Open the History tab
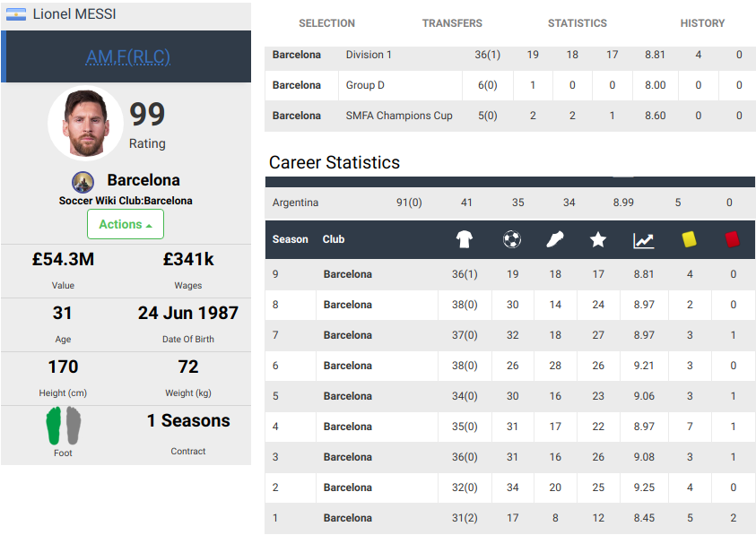This screenshot has width=756, height=535. (702, 23)
